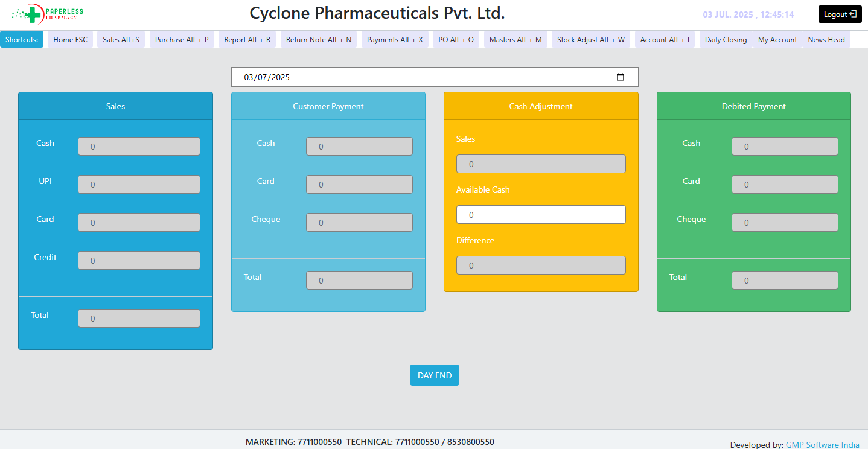The width and height of the screenshot is (868, 449).
Task: Open PO Alt + O menu
Action: pyautogui.click(x=456, y=40)
